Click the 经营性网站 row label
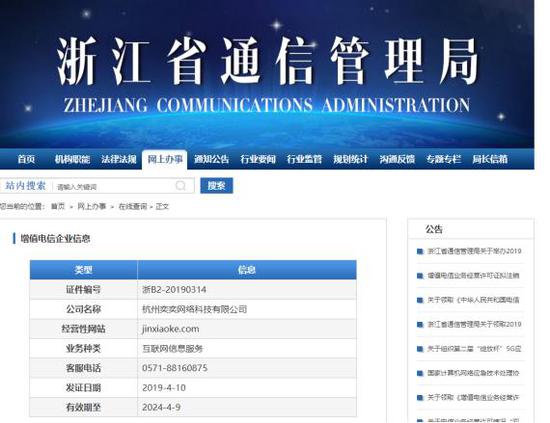This screenshot has width=550, height=423. coord(83,329)
